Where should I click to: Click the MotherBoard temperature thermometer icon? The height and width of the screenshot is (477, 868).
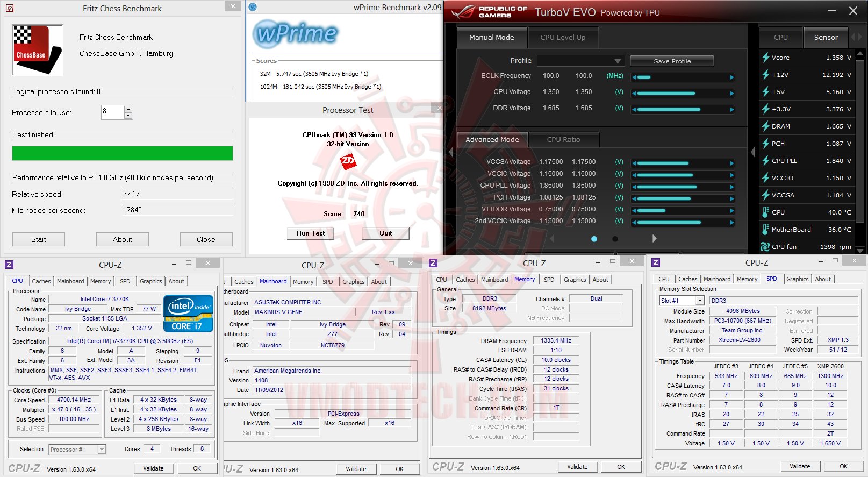(x=765, y=230)
